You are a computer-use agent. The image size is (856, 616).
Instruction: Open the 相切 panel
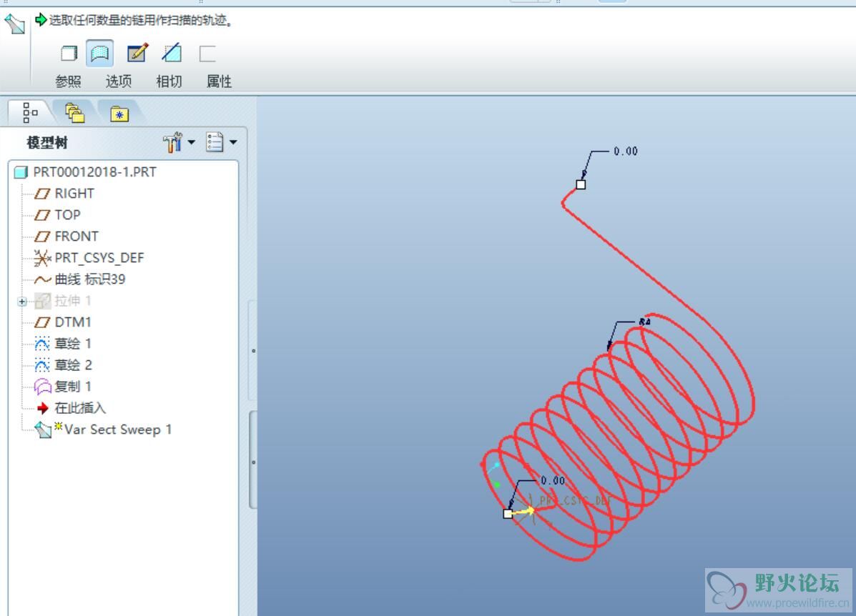coord(169,81)
